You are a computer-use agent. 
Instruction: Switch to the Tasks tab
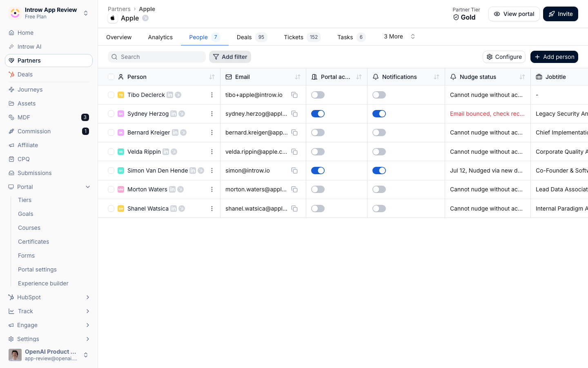click(x=351, y=37)
